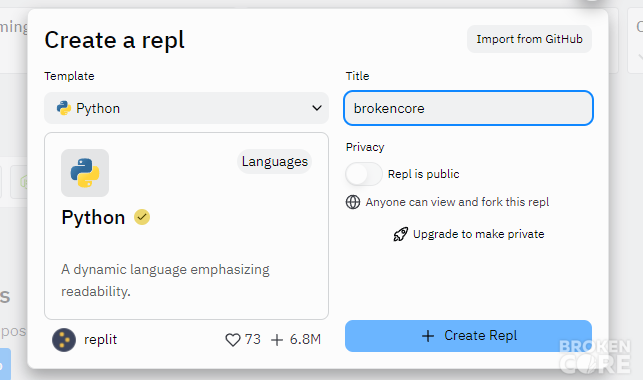Focus the Title field containing brokencore
643x380 pixels.
[x=468, y=108]
